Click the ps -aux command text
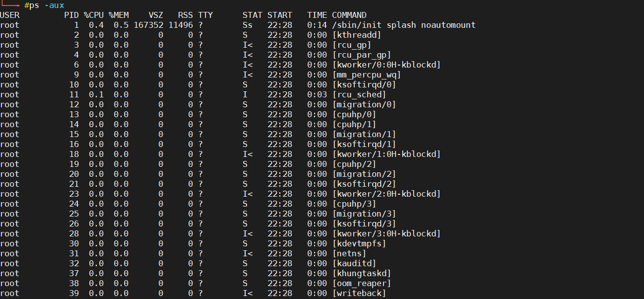Viewport: 644px width, 299px height. (47, 5)
